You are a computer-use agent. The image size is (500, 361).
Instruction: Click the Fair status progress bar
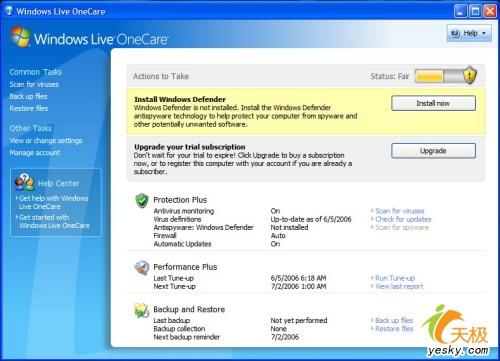pos(439,76)
